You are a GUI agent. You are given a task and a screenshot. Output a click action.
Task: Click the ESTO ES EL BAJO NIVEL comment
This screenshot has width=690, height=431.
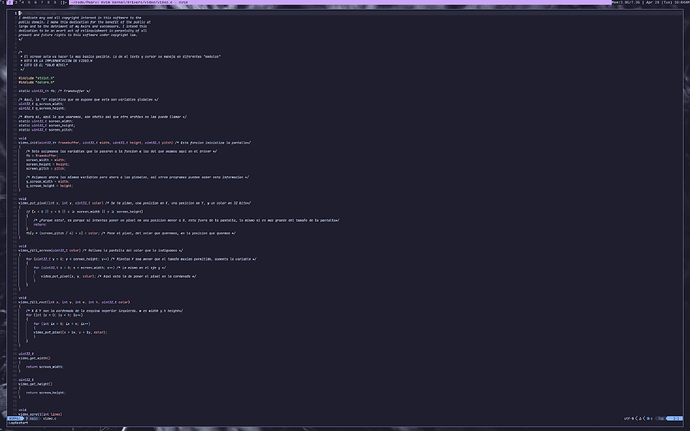44,65
